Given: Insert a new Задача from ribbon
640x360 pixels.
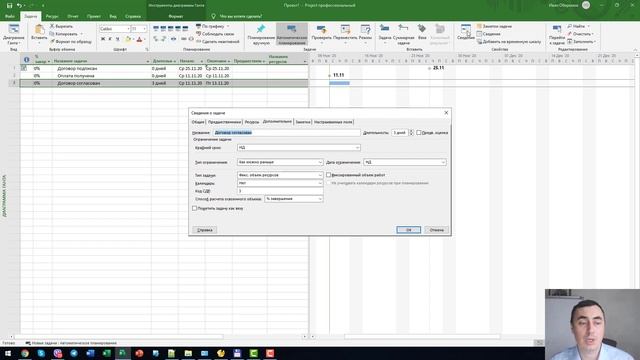Looking at the screenshot, I should click(384, 34).
